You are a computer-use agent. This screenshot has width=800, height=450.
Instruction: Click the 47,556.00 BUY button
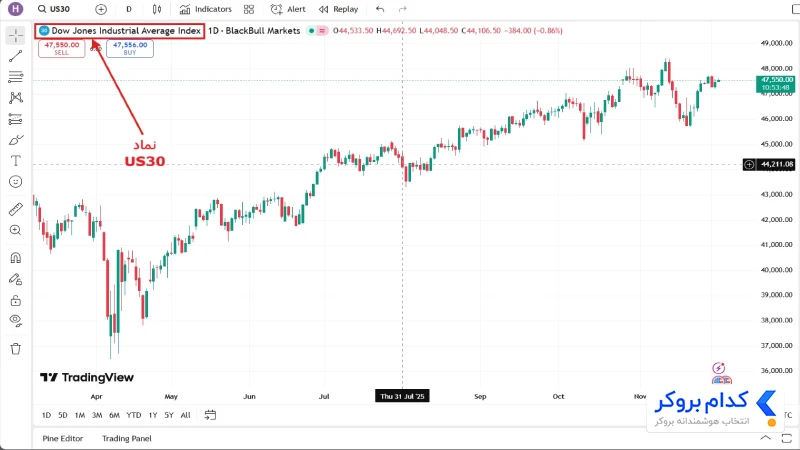click(130, 48)
